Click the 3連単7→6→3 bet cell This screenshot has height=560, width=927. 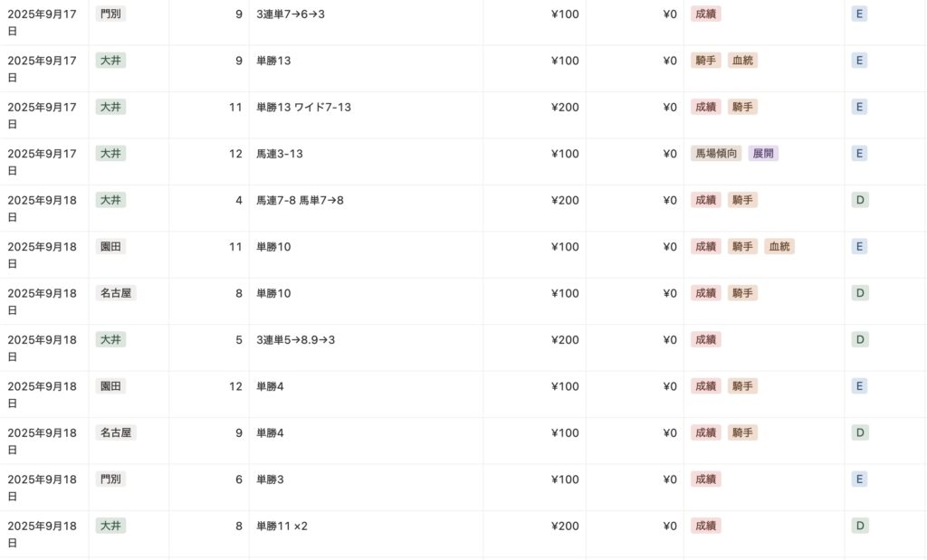tap(291, 14)
